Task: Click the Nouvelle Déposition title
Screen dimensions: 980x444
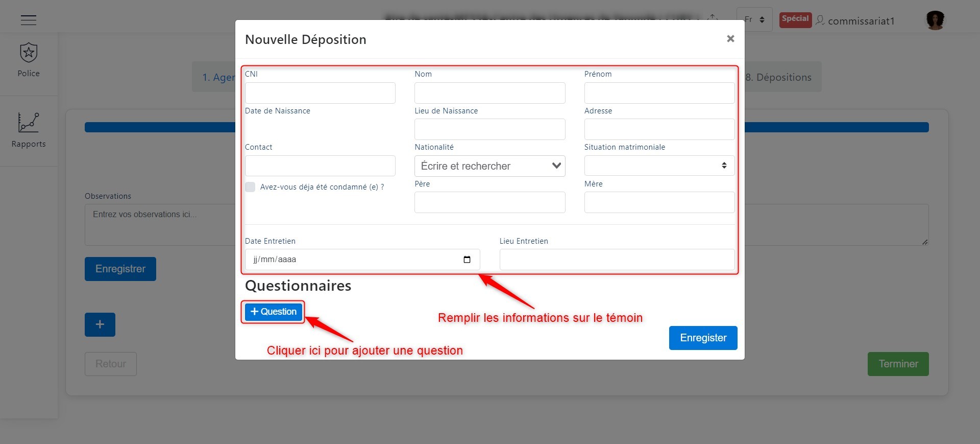Action: point(306,39)
